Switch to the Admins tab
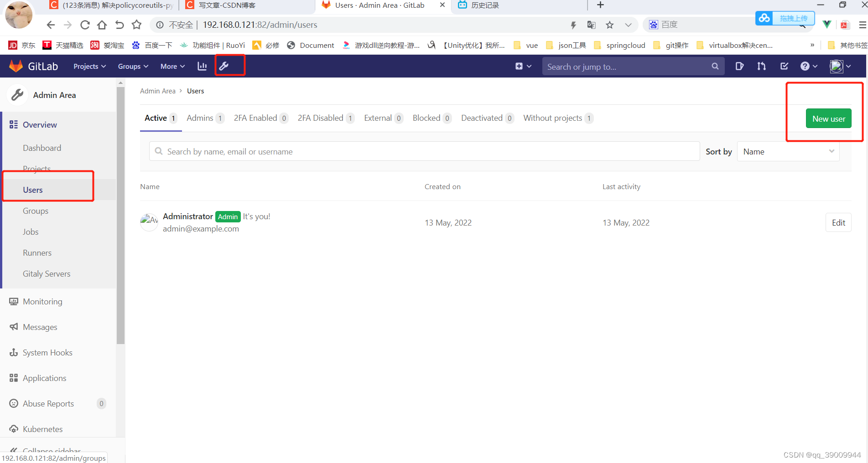Screen dimensions: 868x463 pyautogui.click(x=205, y=118)
